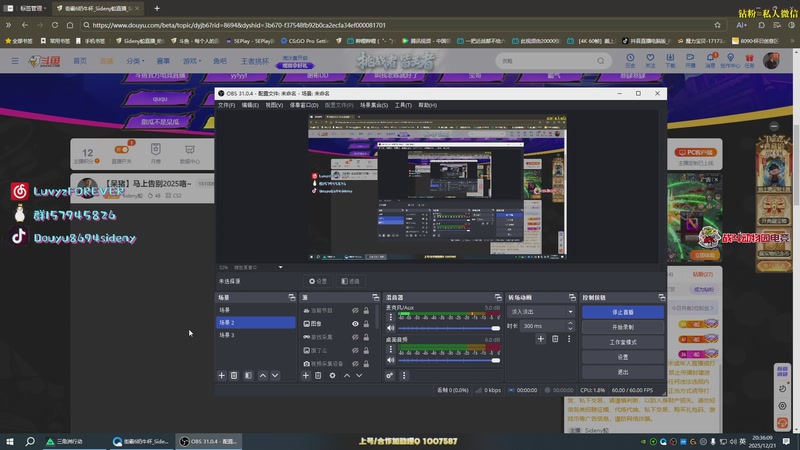Click Stop Streaming blue button
Viewport: 800px width, 450px height.
(x=623, y=312)
